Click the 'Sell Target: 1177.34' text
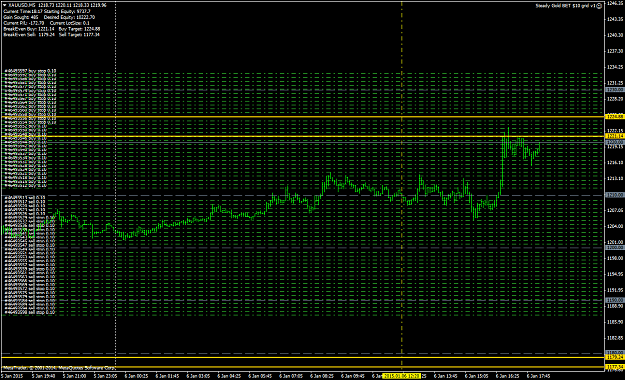Viewport: 625px width, 380px height. pyautogui.click(x=79, y=35)
